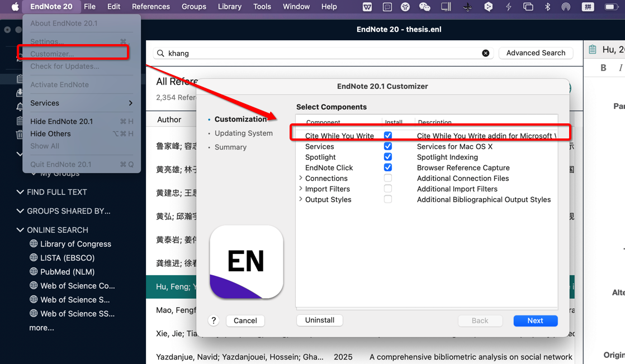Choose Hide Others menu item
The image size is (625, 364).
[x=81, y=134]
